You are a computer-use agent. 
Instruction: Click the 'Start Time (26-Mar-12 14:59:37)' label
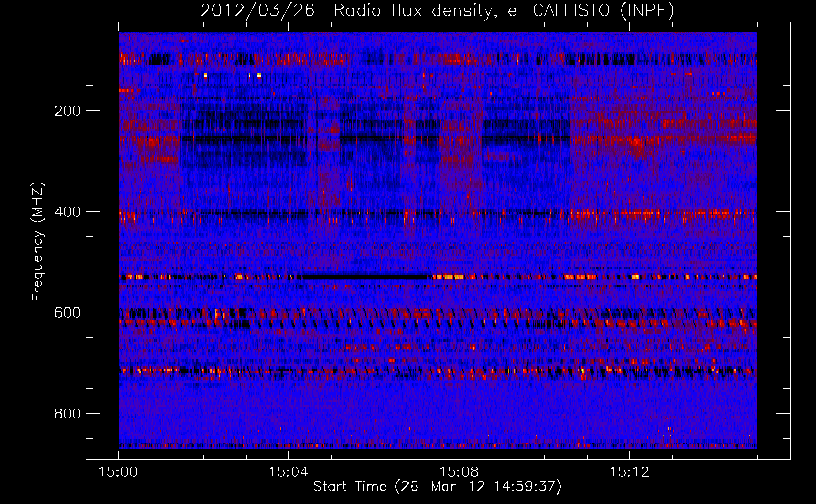coord(437,487)
